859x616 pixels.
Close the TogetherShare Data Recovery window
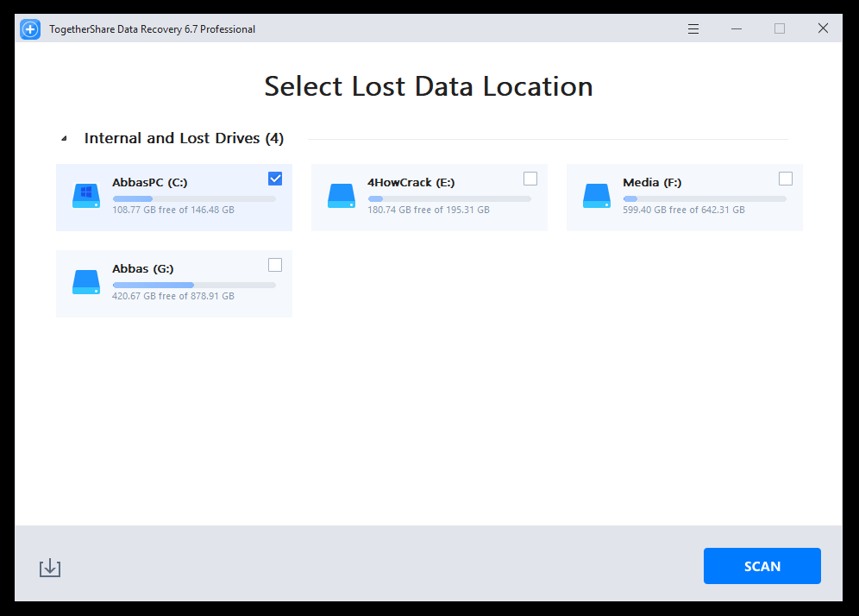pyautogui.click(x=823, y=28)
